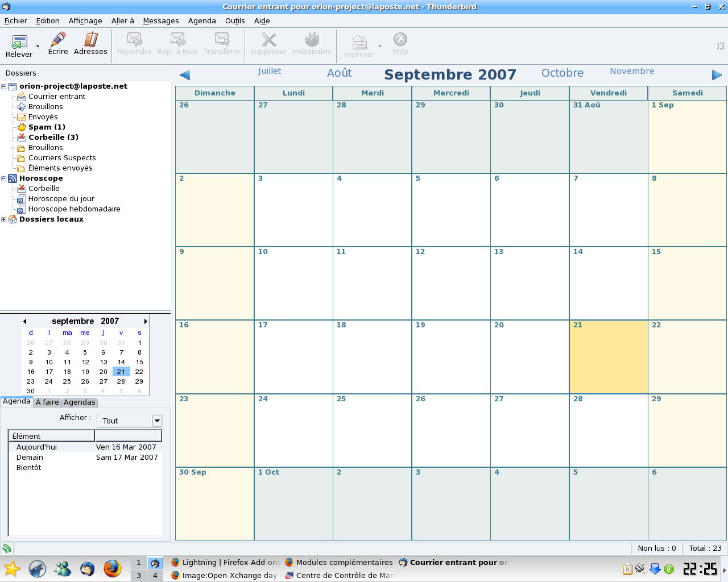Jump to Août in calendar header

click(339, 73)
